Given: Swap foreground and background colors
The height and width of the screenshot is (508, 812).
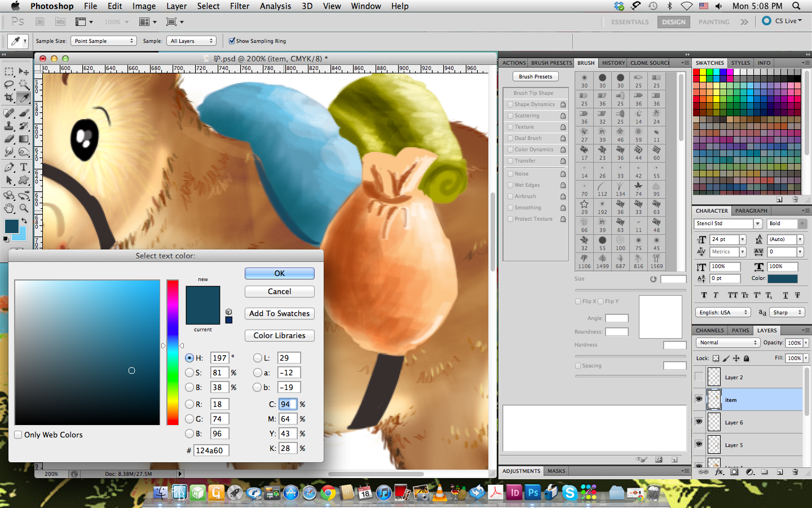Looking at the screenshot, I should coord(24,221).
